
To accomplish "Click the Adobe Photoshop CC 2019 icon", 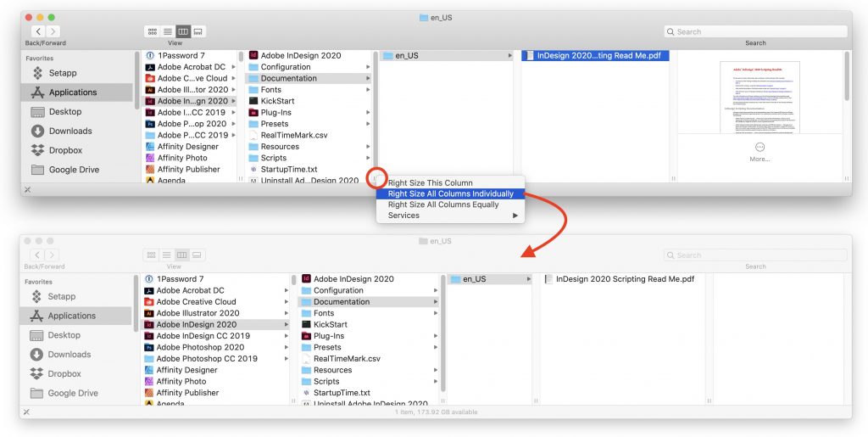I will pos(148,359).
